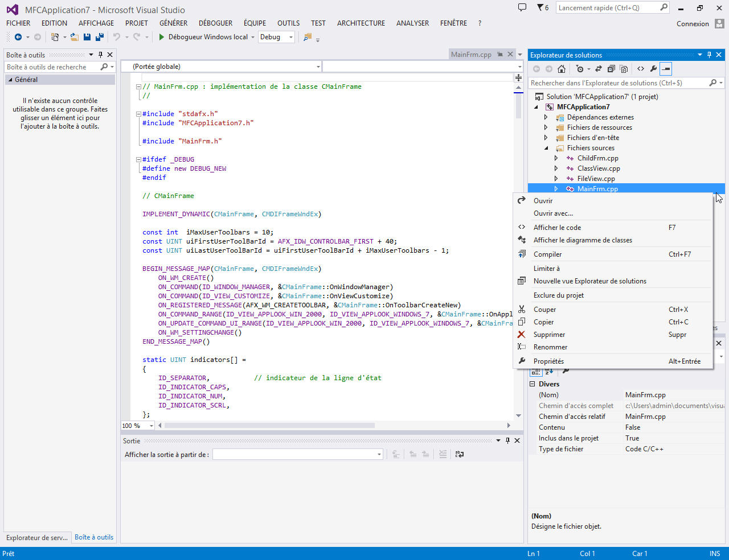Click the editor horizontal scrollbar thumb

pos(269,426)
